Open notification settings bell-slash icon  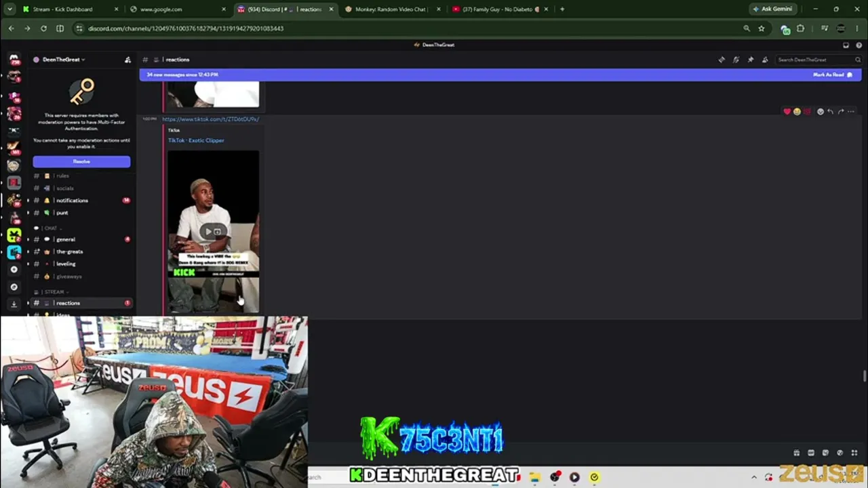[x=736, y=60]
